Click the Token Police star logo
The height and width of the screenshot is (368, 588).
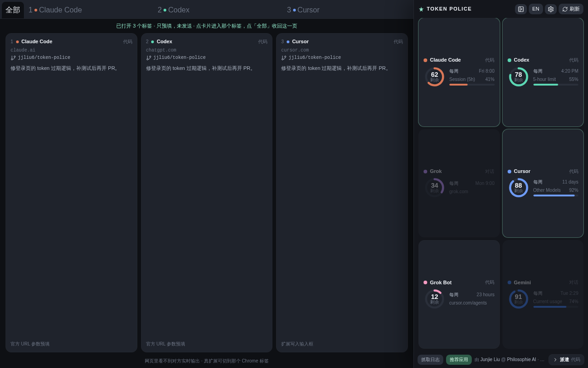pyautogui.click(x=421, y=9)
